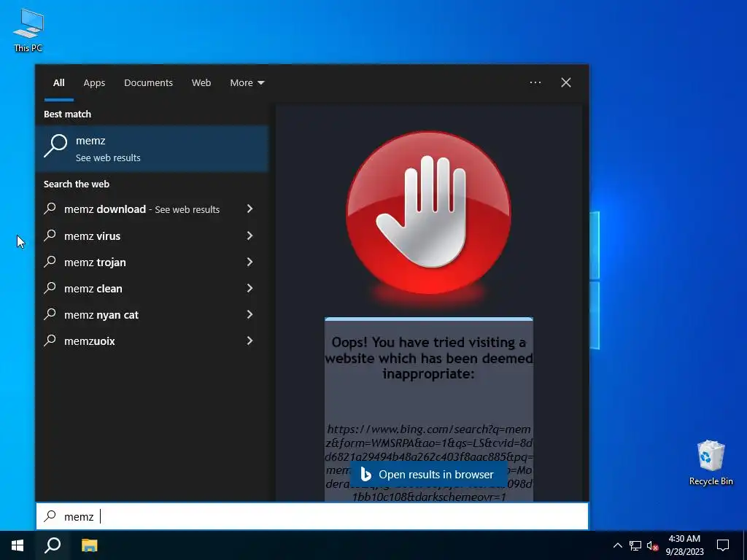The image size is (747, 560).
Task: Select the 'memz' best match result
Action: click(x=152, y=149)
